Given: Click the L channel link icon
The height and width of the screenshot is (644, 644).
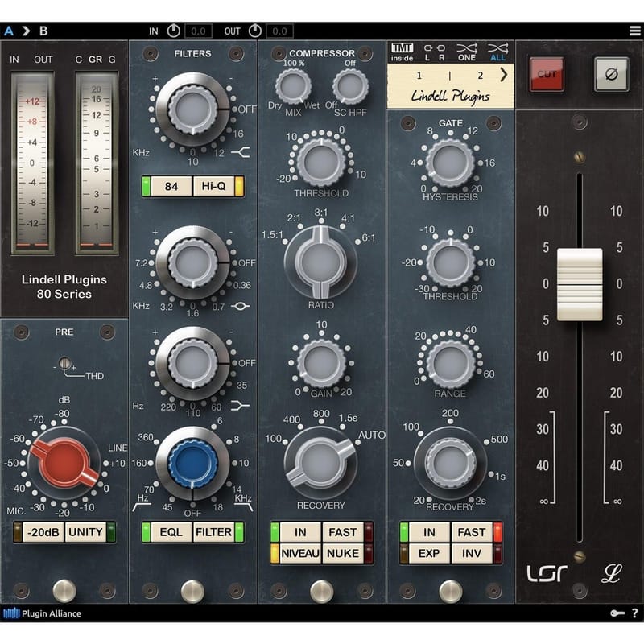Looking at the screenshot, I should pyautogui.click(x=431, y=50).
